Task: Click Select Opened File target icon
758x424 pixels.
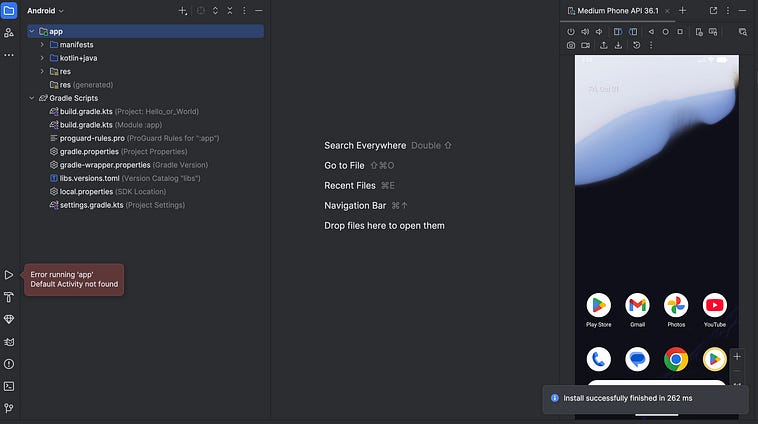Action: tap(201, 11)
